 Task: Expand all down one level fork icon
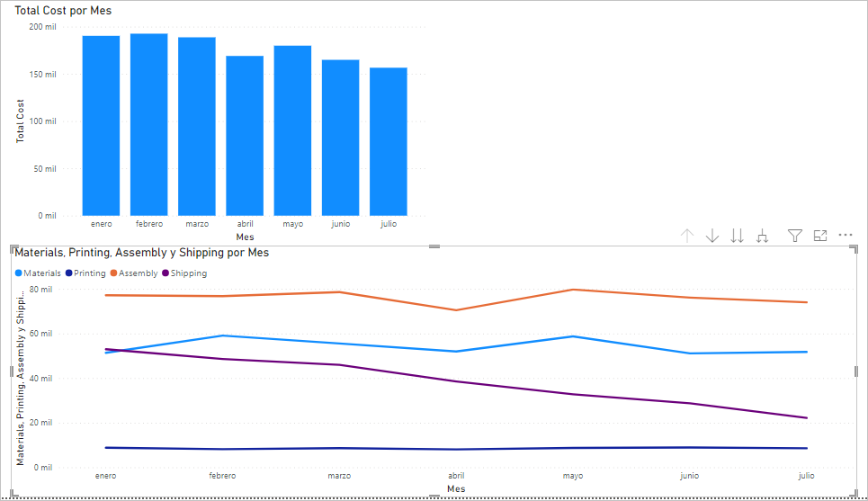pyautogui.click(x=762, y=236)
